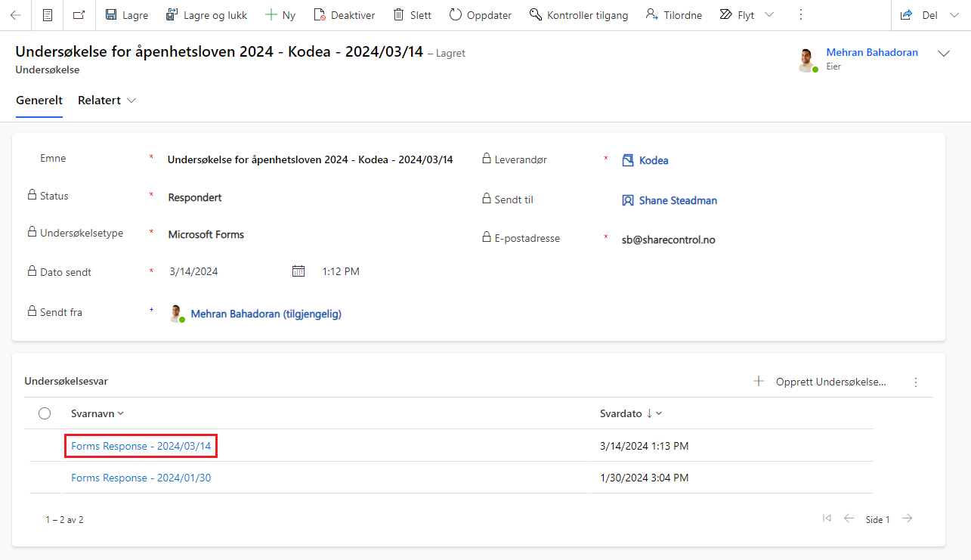Viewport: 971px width, 560px height.
Task: Open record in new window icon
Action: [x=79, y=15]
